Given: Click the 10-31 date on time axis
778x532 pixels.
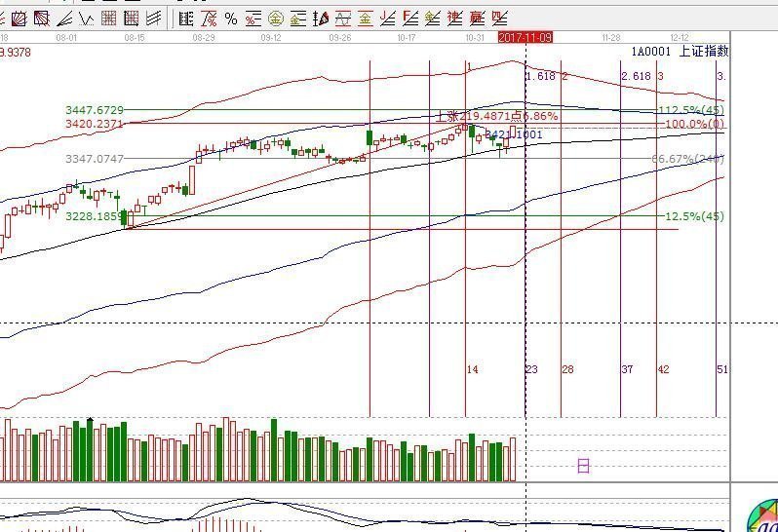Looking at the screenshot, I should 475,38.
